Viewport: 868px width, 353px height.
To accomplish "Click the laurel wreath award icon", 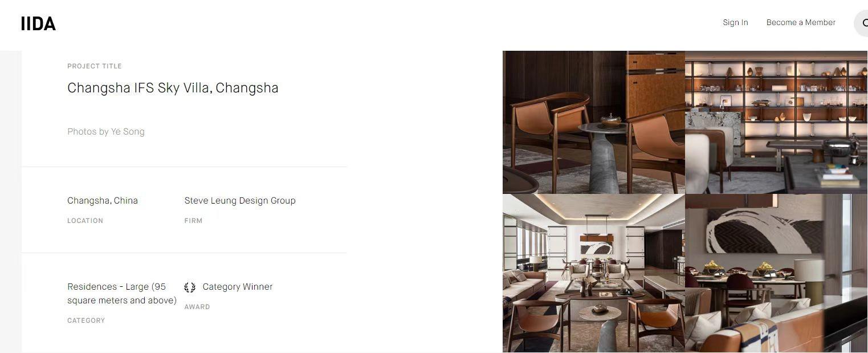I will coord(190,287).
